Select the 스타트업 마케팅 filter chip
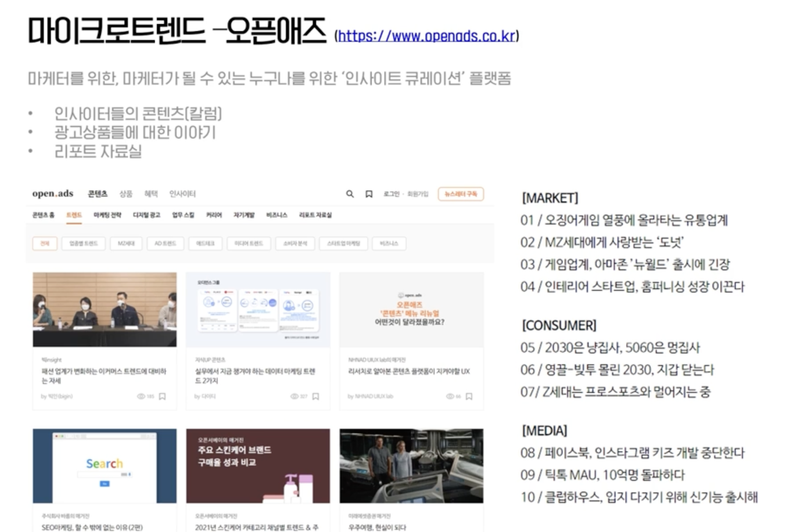788x532 pixels. tap(343, 243)
